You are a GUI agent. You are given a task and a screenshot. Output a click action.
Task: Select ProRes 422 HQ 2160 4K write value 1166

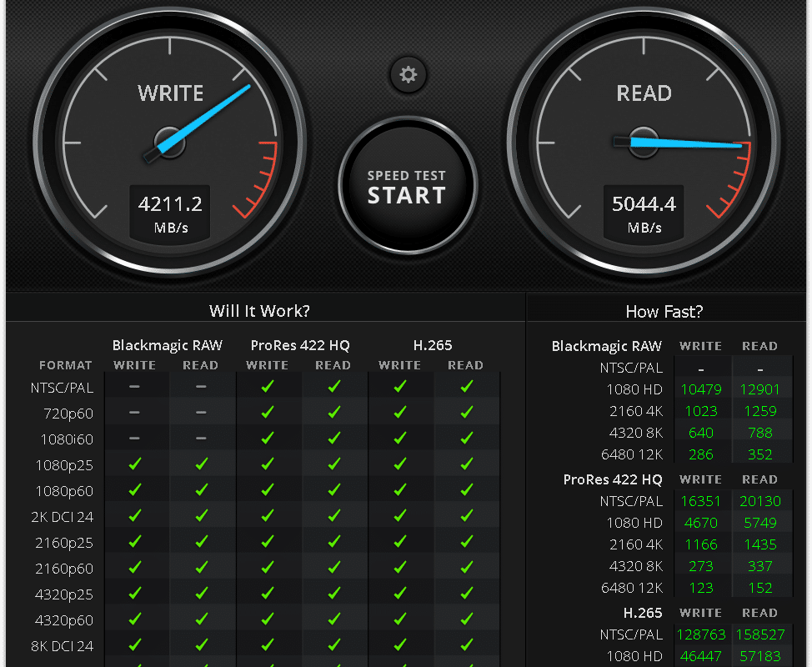click(701, 544)
